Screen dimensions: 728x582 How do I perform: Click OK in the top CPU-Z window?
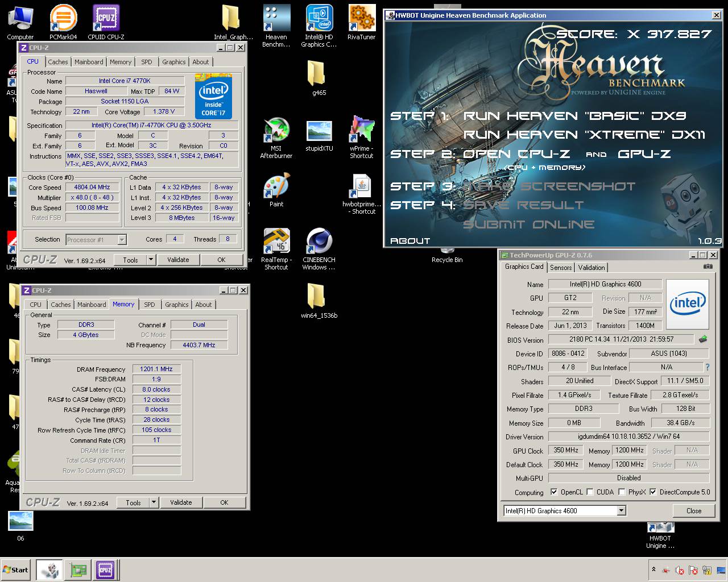click(x=222, y=260)
